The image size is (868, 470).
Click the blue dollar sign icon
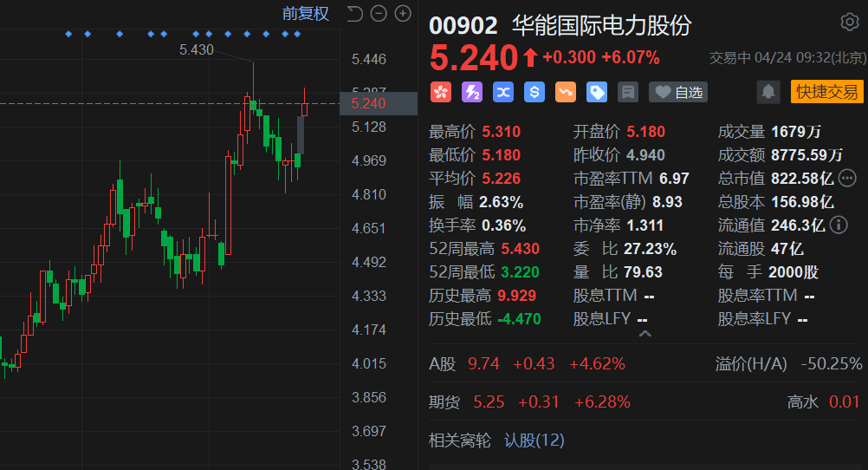click(534, 92)
